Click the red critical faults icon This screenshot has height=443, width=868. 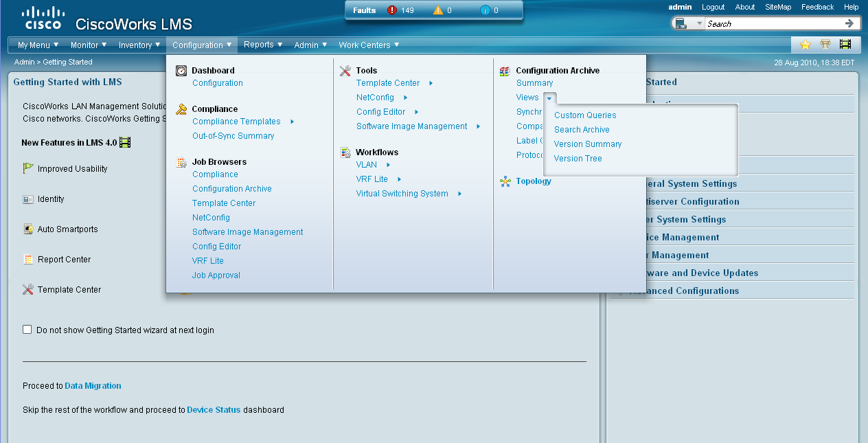[392, 10]
